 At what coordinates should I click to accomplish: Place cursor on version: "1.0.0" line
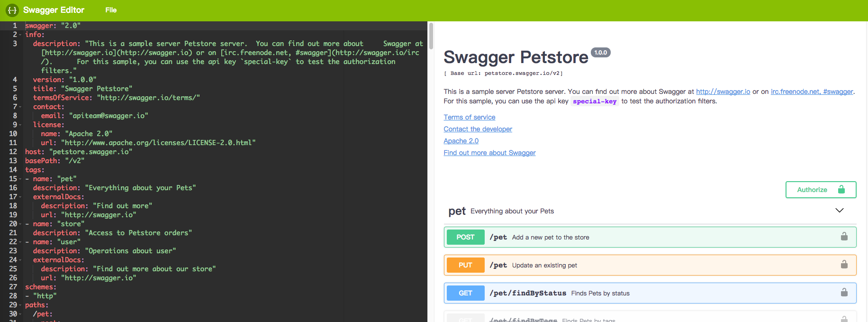pyautogui.click(x=64, y=80)
